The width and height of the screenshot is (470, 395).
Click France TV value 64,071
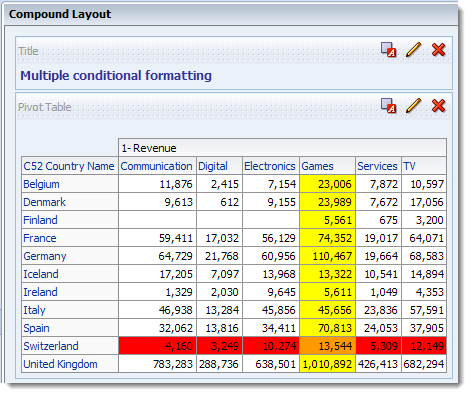424,238
